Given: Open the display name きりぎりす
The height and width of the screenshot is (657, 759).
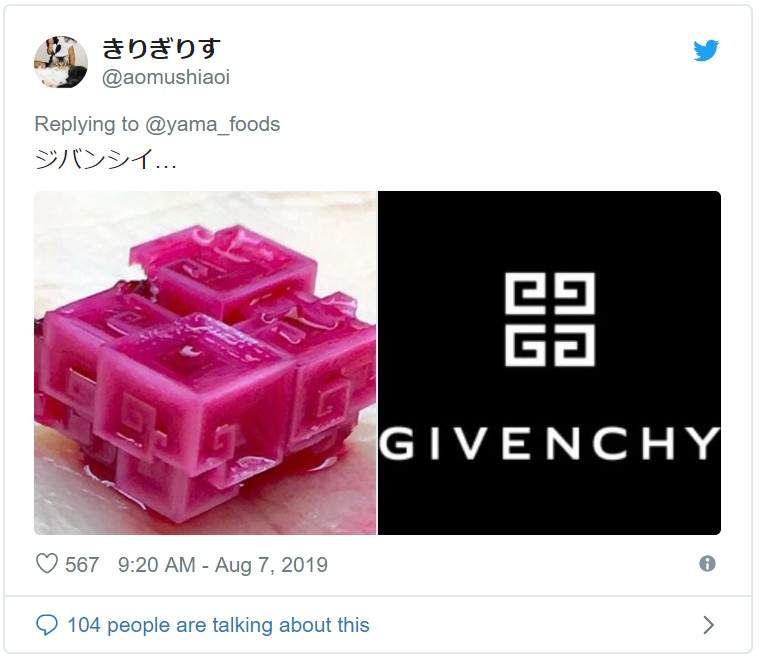Looking at the screenshot, I should [x=161, y=48].
